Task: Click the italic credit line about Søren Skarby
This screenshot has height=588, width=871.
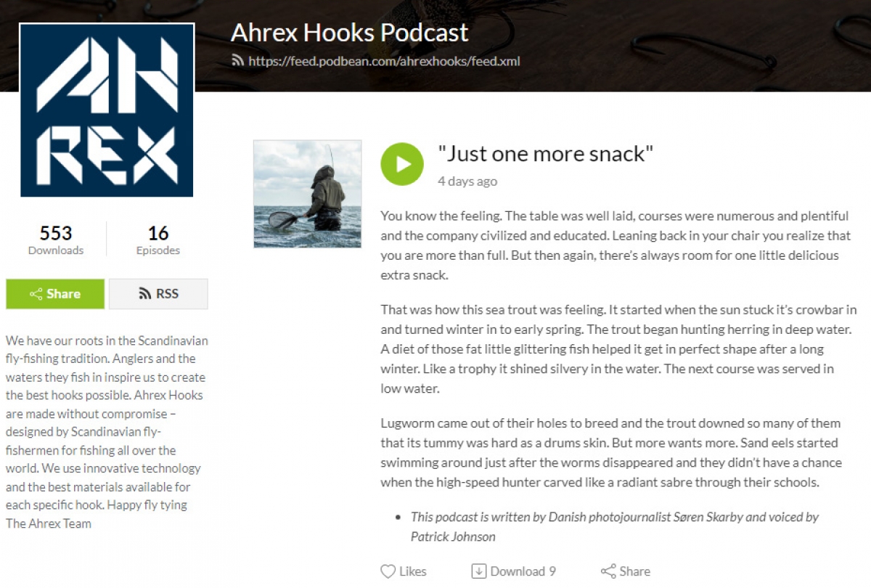Action: click(x=614, y=527)
